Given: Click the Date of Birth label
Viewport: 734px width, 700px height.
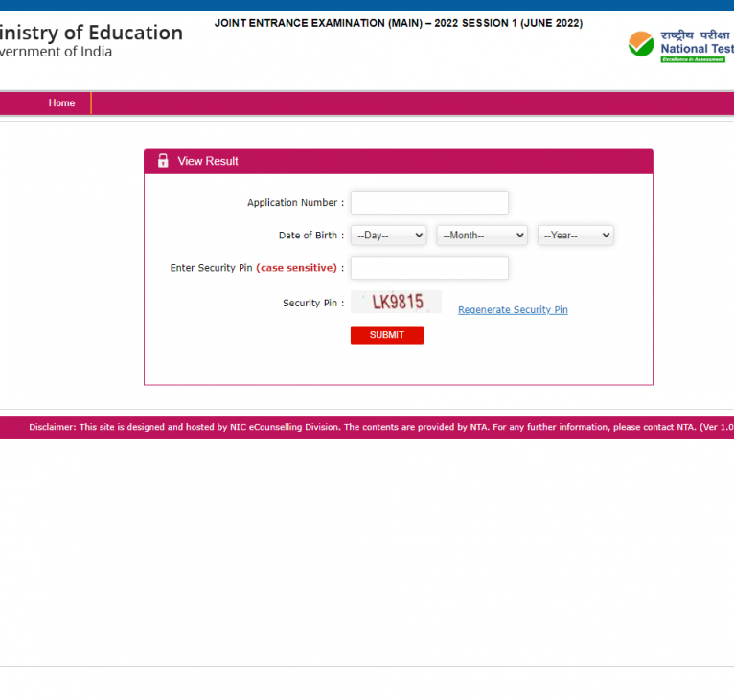Looking at the screenshot, I should 309,236.
